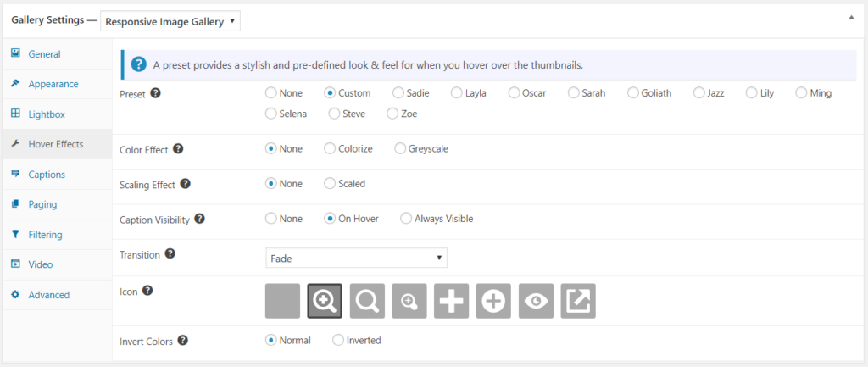Select the Layla preset
This screenshot has height=367, width=868.
456,93
